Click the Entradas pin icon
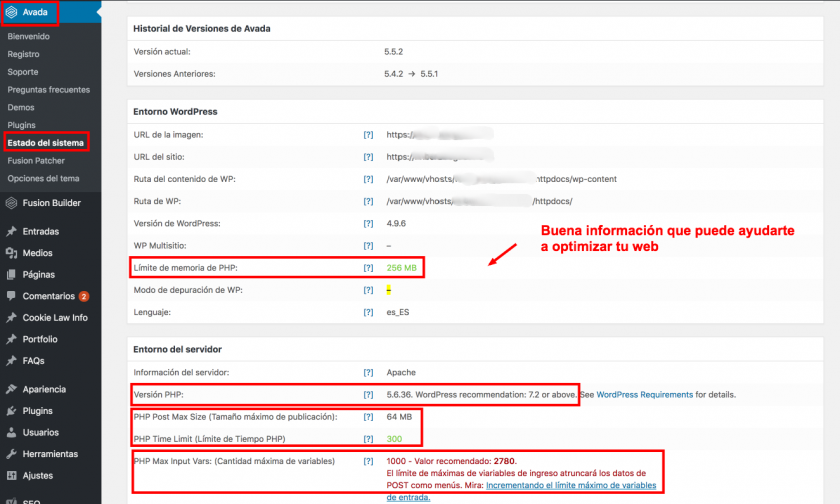The width and height of the screenshot is (840, 504). (11, 231)
